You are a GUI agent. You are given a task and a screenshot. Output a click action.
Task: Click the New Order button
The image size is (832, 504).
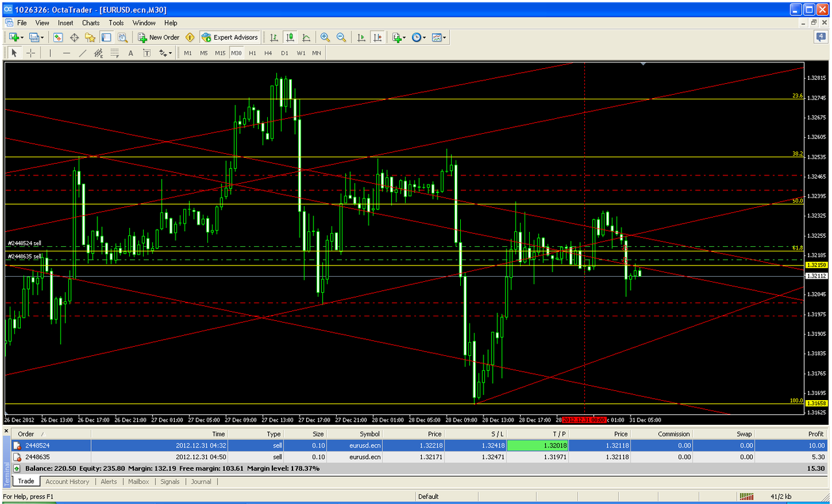pos(158,37)
